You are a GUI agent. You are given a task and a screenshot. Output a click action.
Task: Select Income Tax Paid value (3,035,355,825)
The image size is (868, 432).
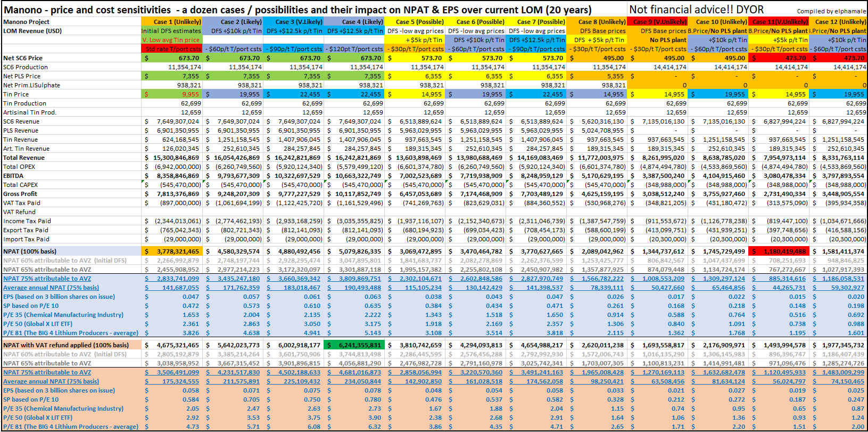coord(354,221)
